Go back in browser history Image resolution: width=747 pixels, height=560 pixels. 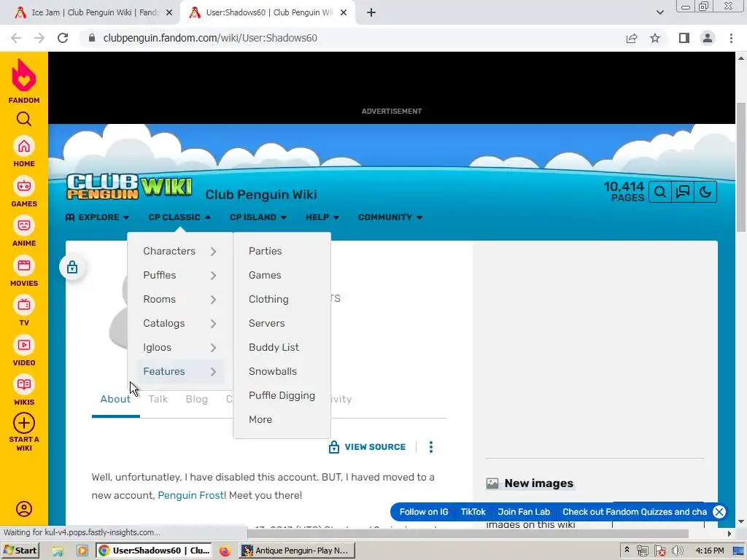16,38
